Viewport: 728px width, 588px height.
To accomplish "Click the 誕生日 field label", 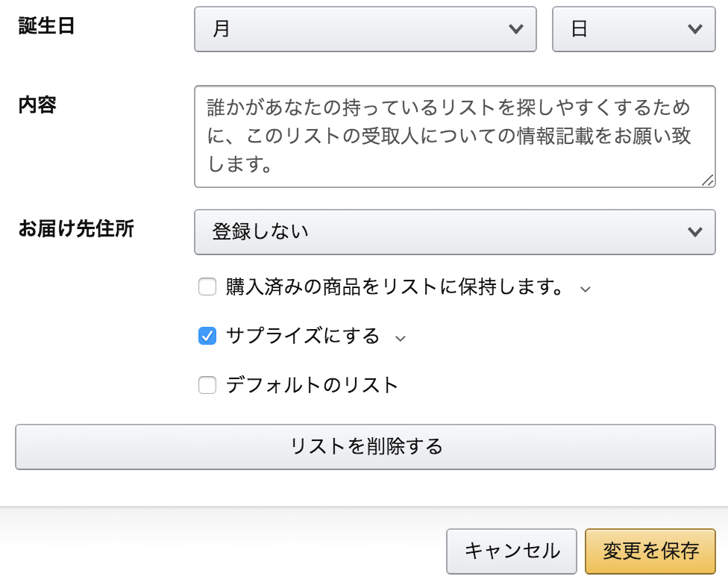I will 46,25.
